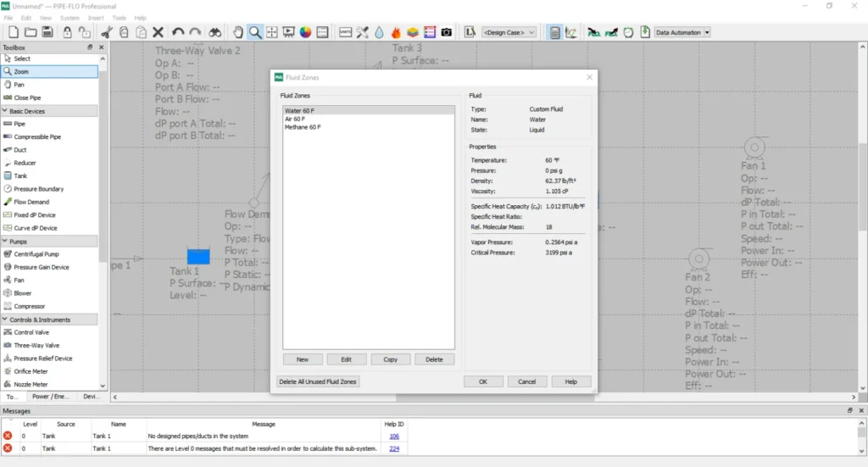The height and width of the screenshot is (467, 868).
Task: Click the scissors Cut toolbar icon
Action: point(107,32)
